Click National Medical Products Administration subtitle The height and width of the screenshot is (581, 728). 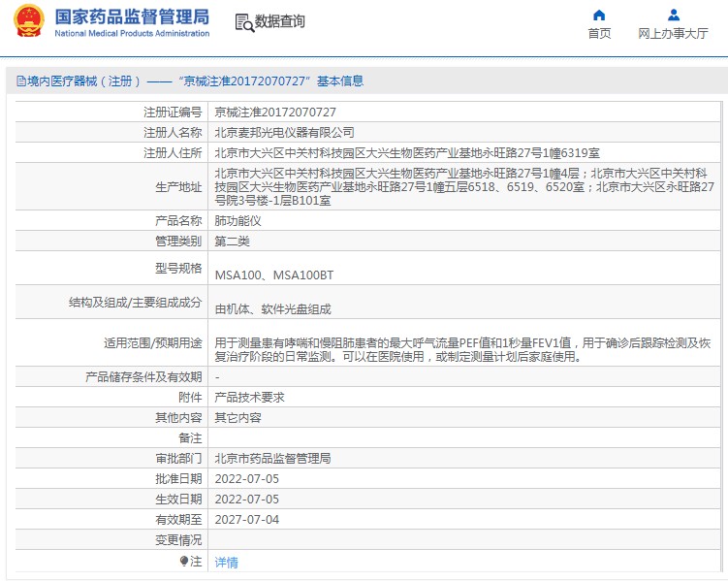tap(132, 33)
